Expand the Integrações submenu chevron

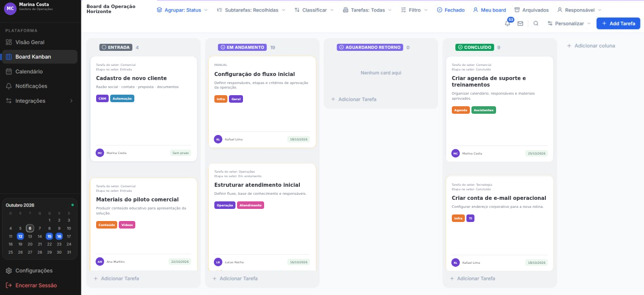click(71, 101)
